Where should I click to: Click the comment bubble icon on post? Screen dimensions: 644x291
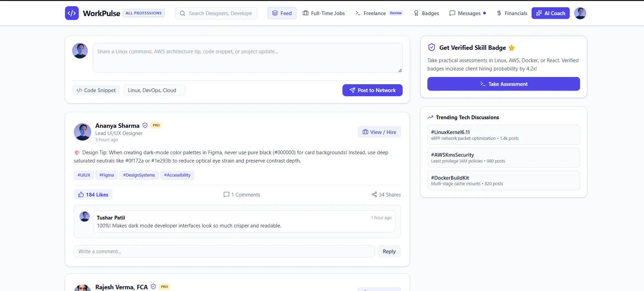[x=226, y=194]
